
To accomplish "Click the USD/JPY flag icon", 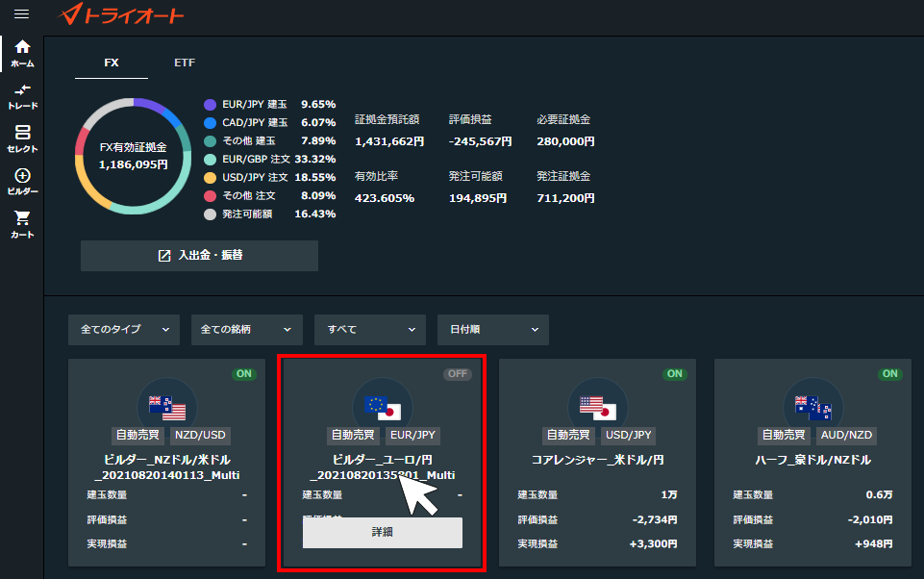I will [598, 407].
